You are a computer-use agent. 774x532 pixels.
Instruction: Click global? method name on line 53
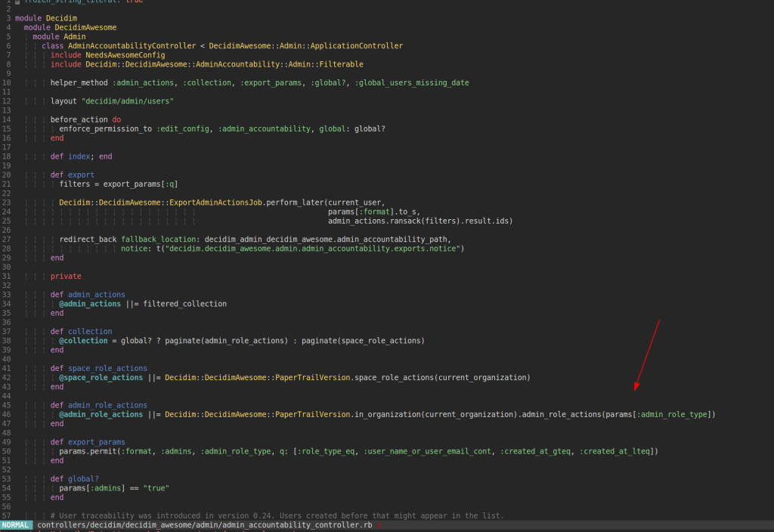pyautogui.click(x=83, y=479)
